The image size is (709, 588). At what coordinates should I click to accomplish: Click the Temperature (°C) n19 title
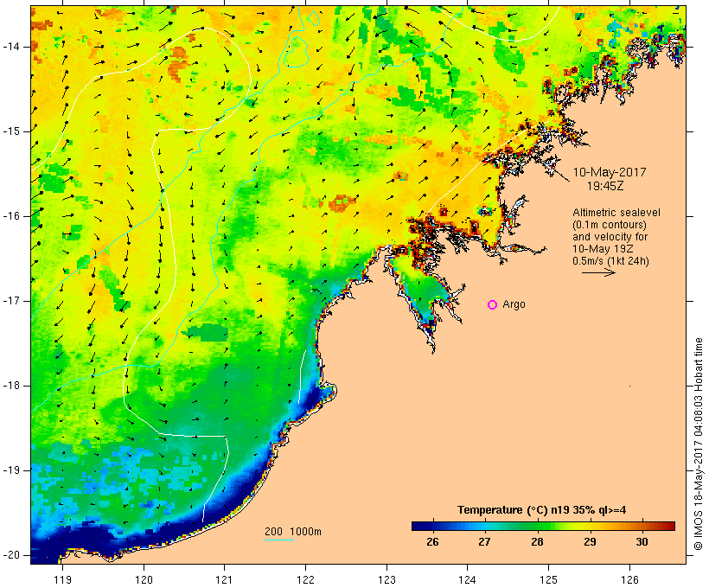[x=542, y=510]
